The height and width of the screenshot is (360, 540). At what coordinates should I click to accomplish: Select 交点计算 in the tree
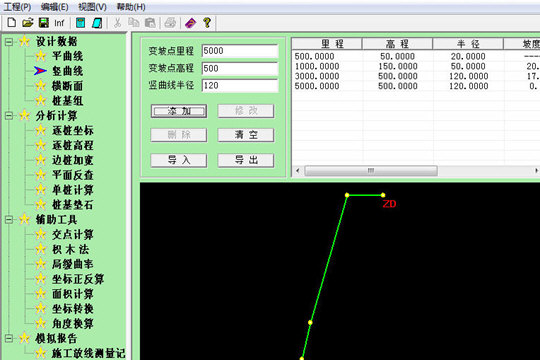pos(73,235)
